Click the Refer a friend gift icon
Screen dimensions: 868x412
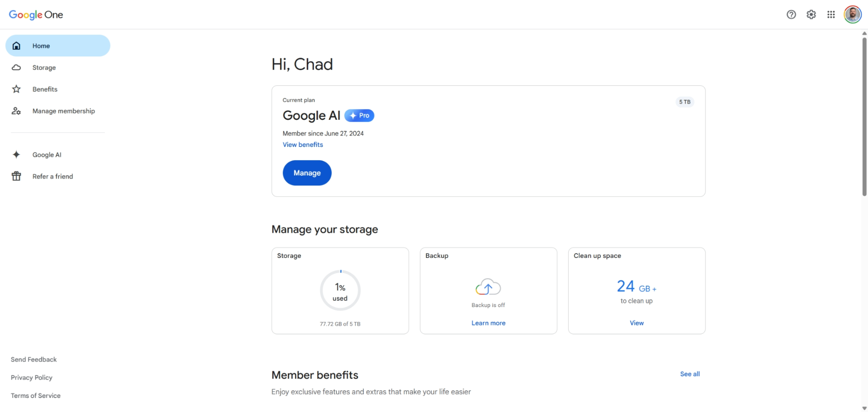coord(16,176)
